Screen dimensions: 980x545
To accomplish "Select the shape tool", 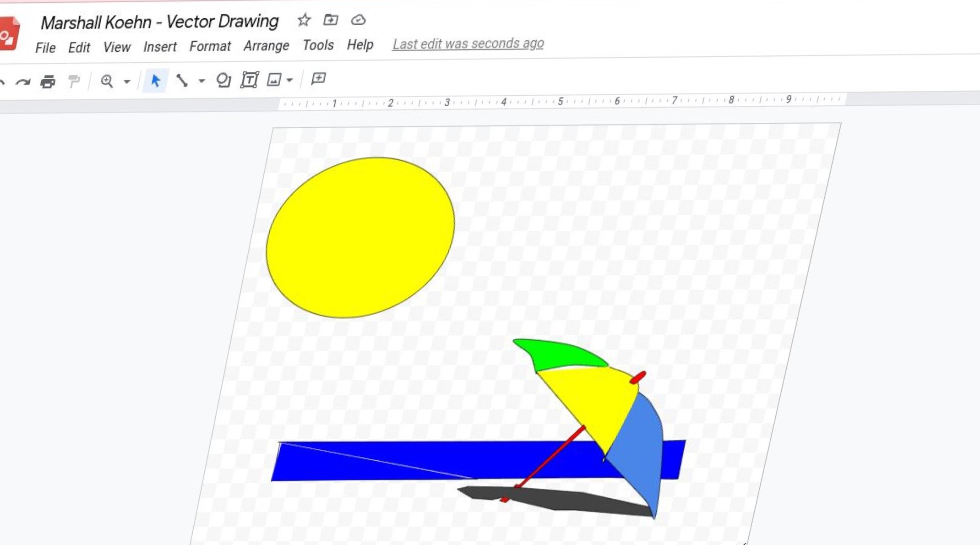I will coord(223,80).
